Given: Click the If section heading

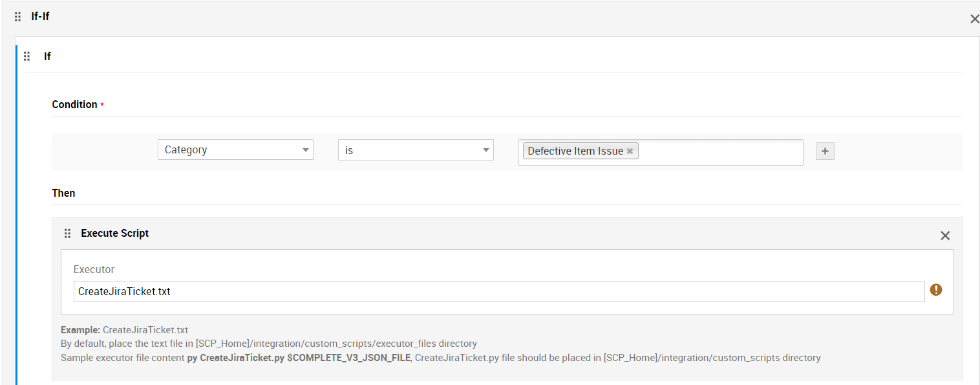Looking at the screenshot, I should pos(47,56).
